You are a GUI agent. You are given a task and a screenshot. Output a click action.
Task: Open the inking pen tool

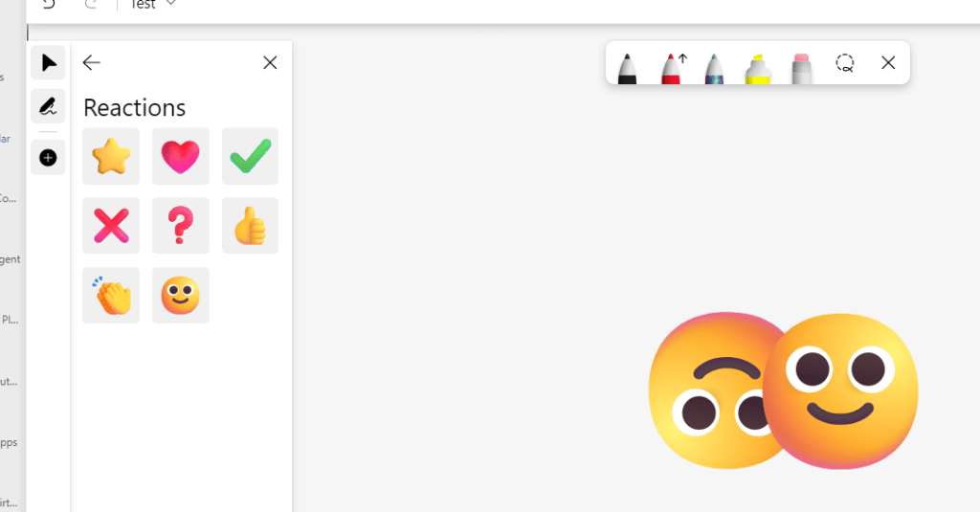click(48, 106)
